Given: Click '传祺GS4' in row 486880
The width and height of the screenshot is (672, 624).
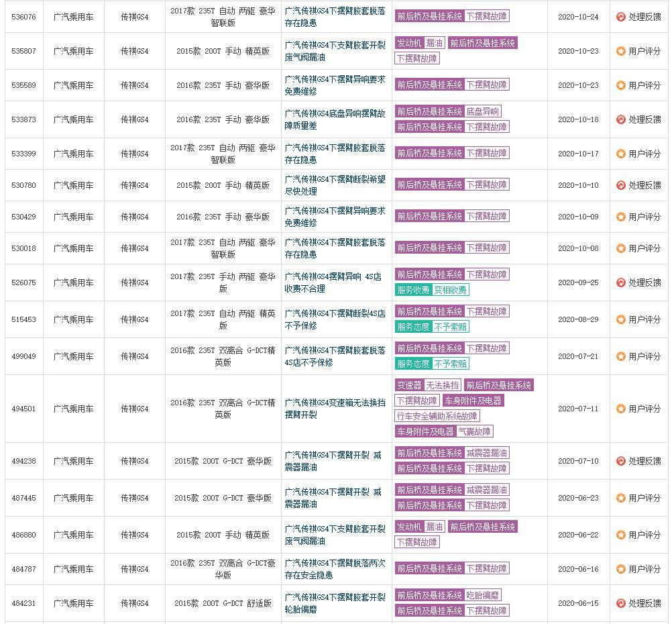Looking at the screenshot, I should [135, 535].
